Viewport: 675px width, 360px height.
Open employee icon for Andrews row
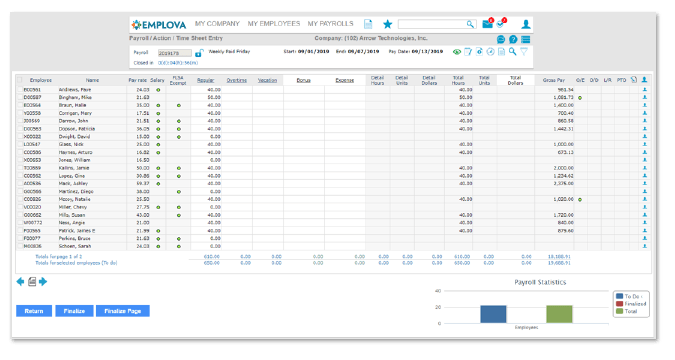pyautogui.click(x=644, y=90)
